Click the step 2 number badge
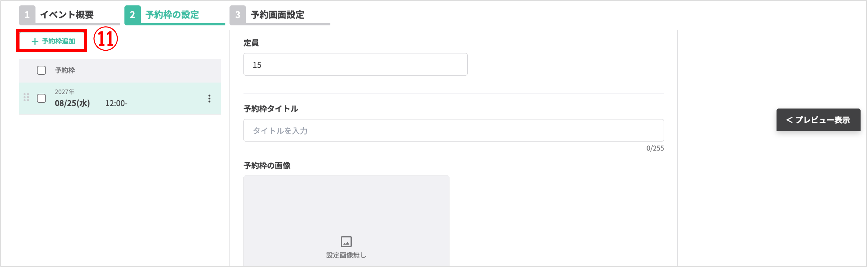 point(132,15)
